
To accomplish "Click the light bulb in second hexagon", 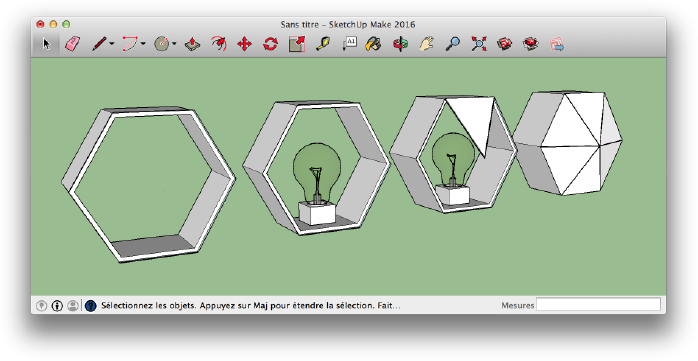I will click(317, 173).
